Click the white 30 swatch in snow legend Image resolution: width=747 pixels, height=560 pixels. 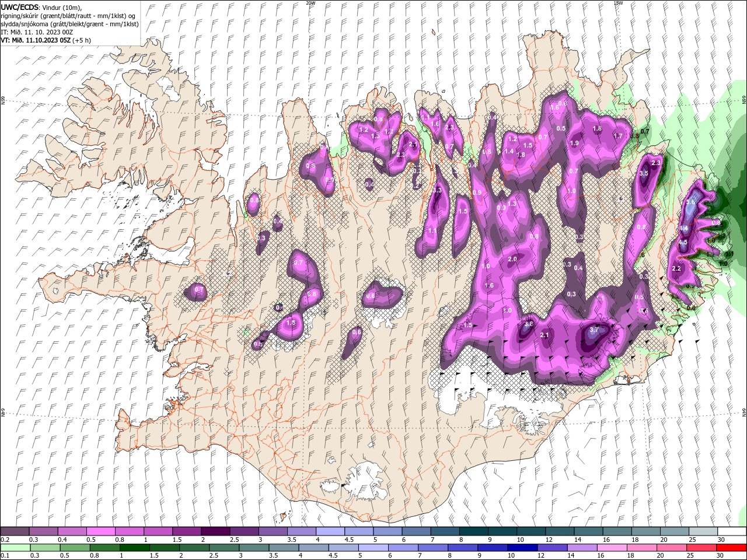click(x=732, y=531)
